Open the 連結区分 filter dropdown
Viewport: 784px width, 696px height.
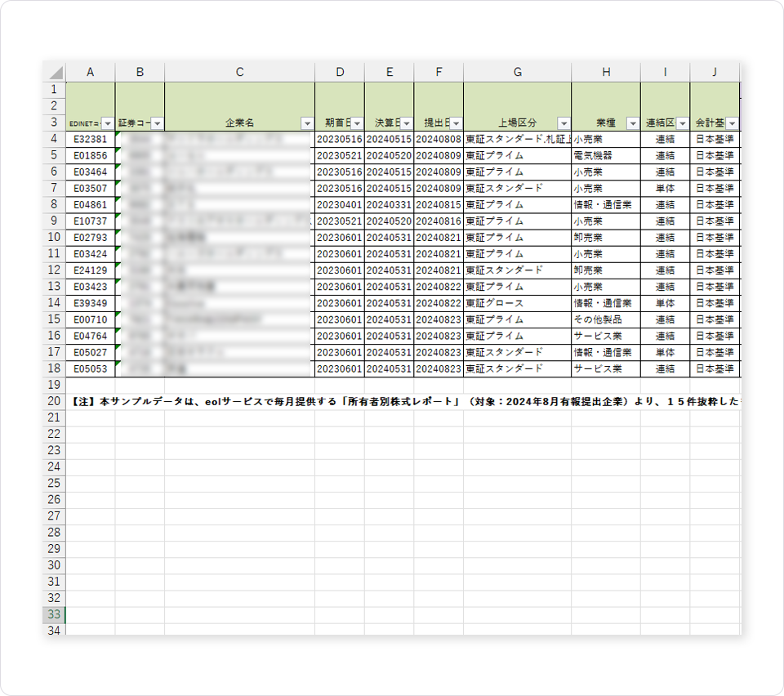click(682, 123)
